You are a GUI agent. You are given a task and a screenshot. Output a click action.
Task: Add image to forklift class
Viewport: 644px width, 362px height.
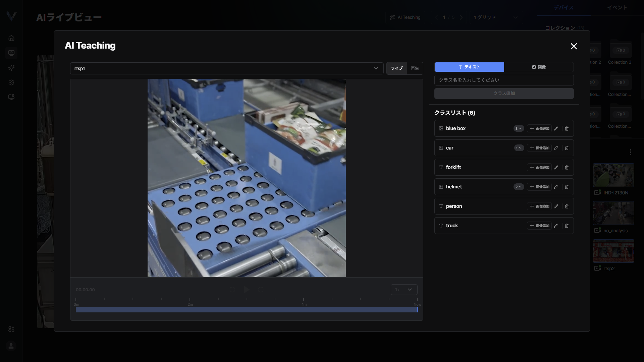coord(539,167)
